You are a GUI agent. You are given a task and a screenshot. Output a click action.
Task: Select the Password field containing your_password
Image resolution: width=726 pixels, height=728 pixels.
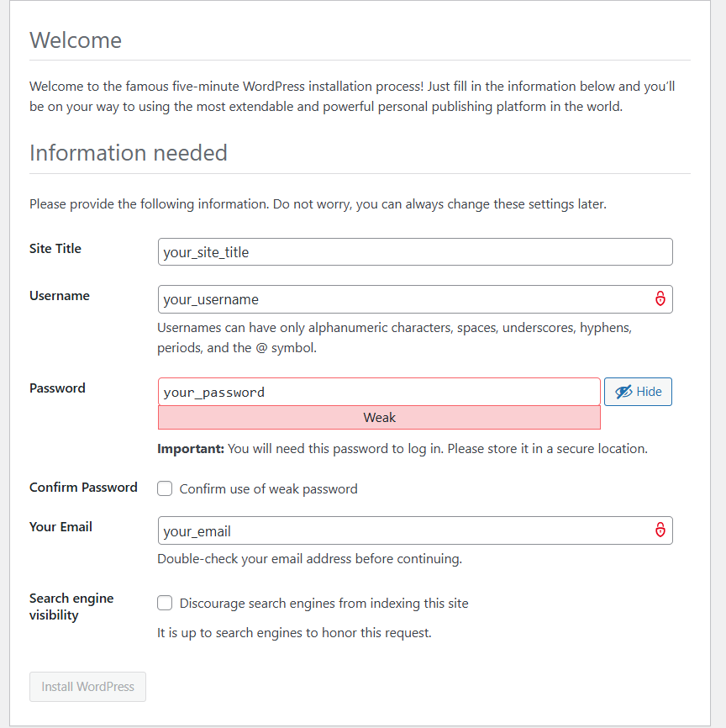pyautogui.click(x=379, y=392)
